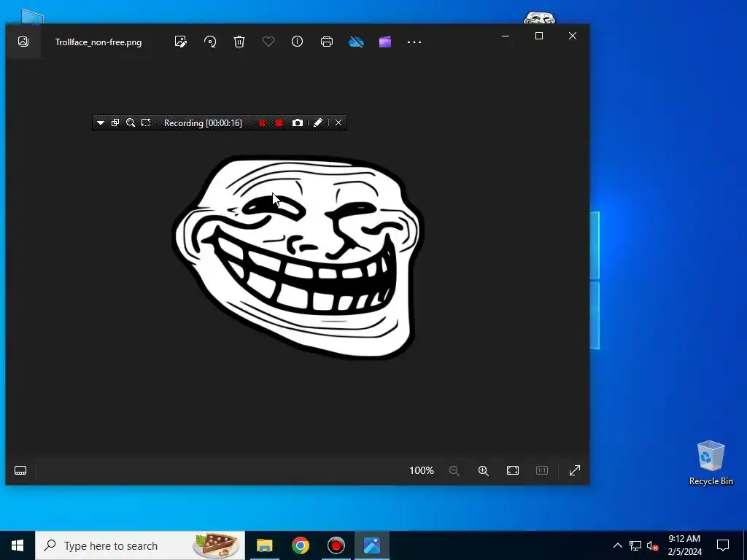
Task: Open the clock showing 9:12 AM
Action: 684,545
